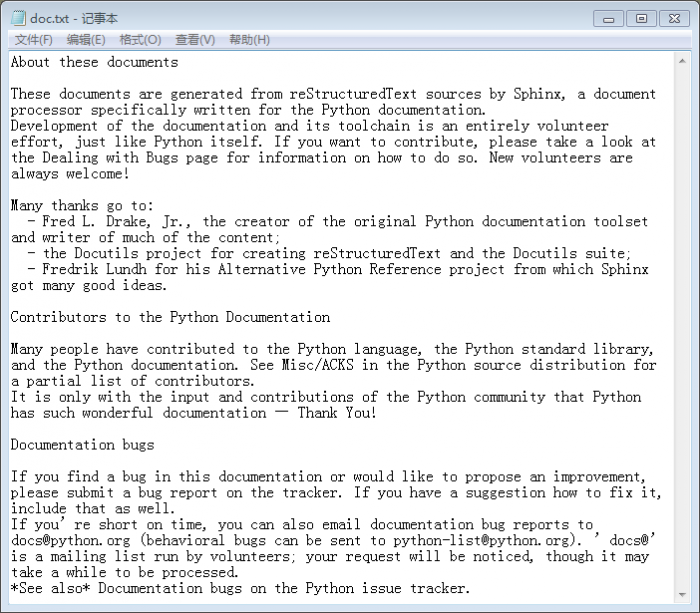Click on 'docs@python.org' email text

71,540
